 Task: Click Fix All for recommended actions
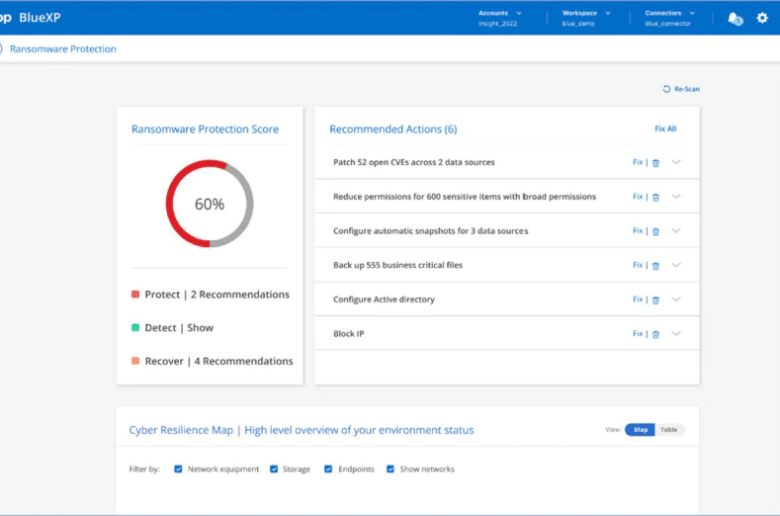[x=665, y=129]
